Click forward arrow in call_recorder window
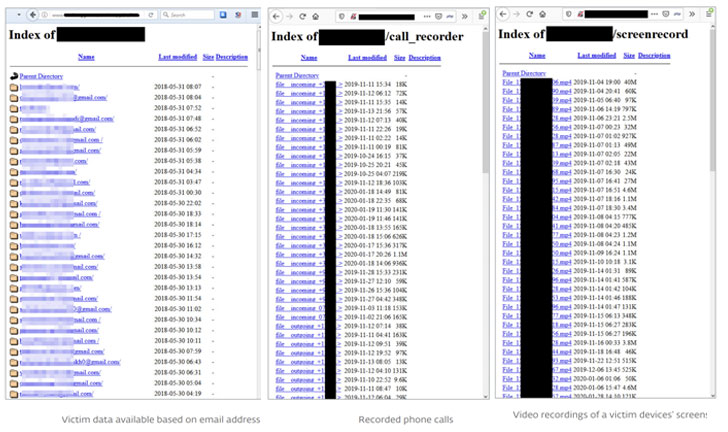Viewport: 728px width, 432px height. click(289, 16)
